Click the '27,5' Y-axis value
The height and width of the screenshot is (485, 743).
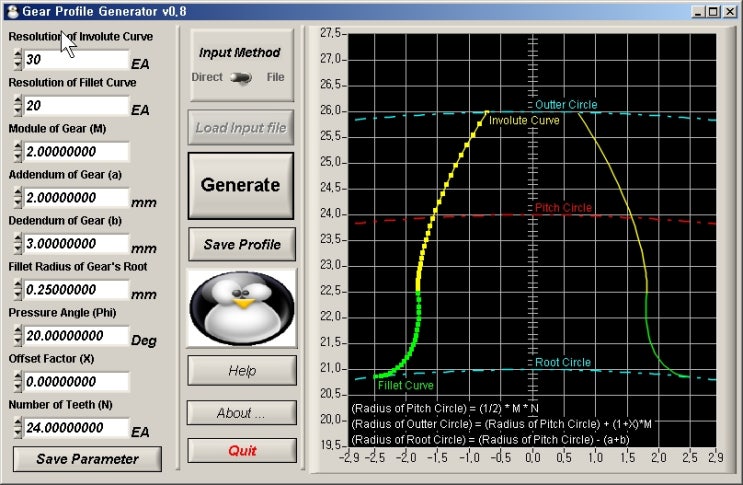[x=330, y=33]
